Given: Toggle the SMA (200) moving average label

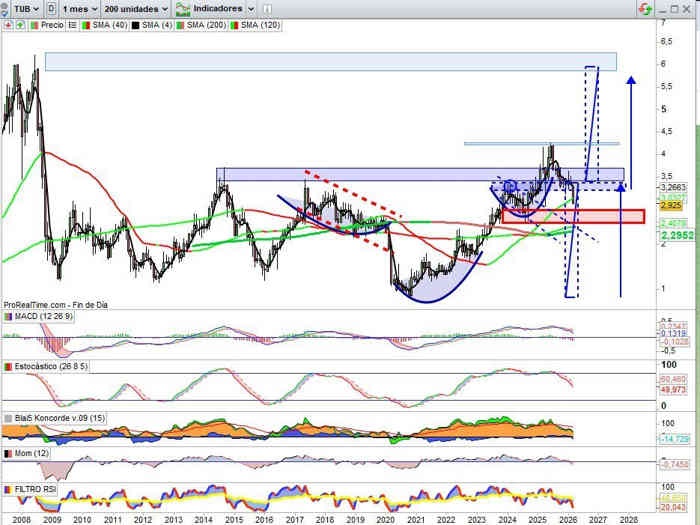Looking at the screenshot, I should click(202, 24).
